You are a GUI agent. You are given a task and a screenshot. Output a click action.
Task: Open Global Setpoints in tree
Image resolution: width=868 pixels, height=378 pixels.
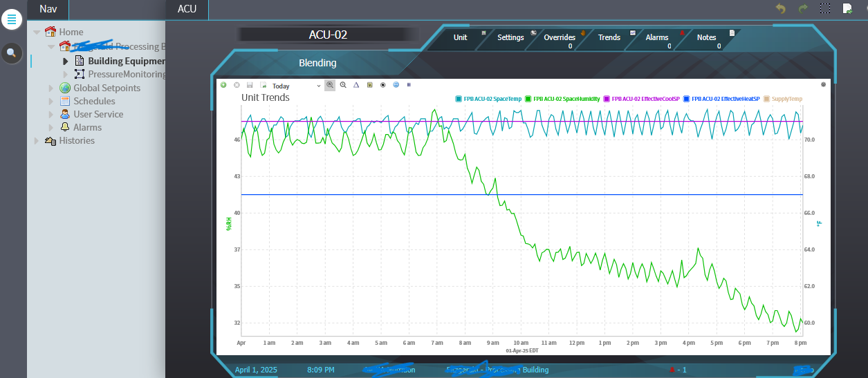point(107,88)
